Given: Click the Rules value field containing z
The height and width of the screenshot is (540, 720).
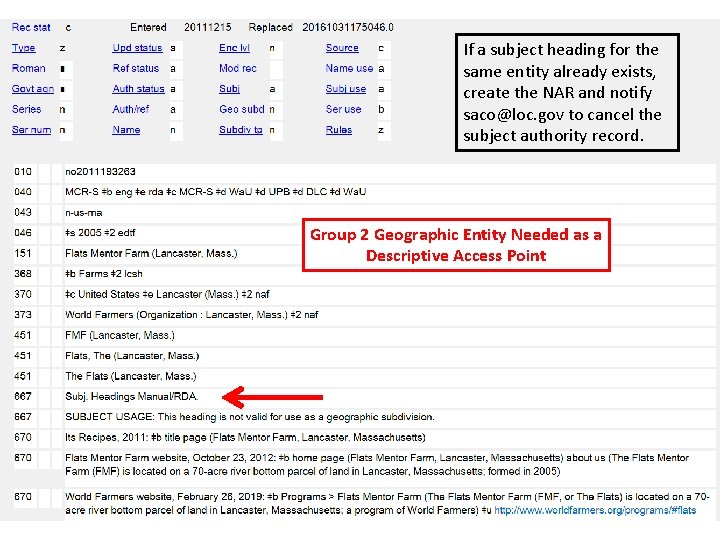Looking at the screenshot, I should [384, 130].
